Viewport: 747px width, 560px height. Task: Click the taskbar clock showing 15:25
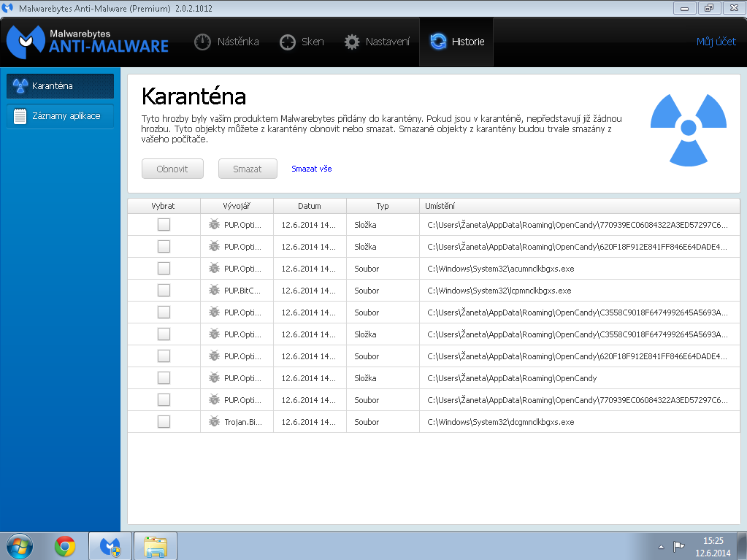713,546
